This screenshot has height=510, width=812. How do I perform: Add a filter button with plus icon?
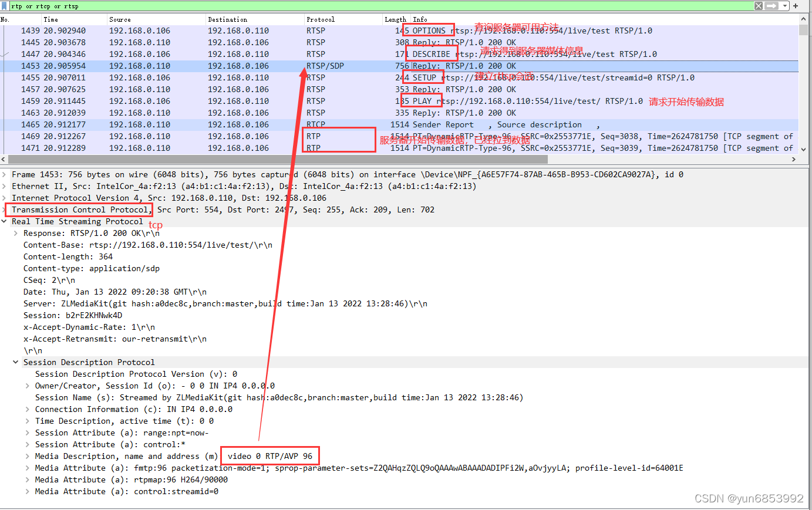pyautogui.click(x=796, y=6)
